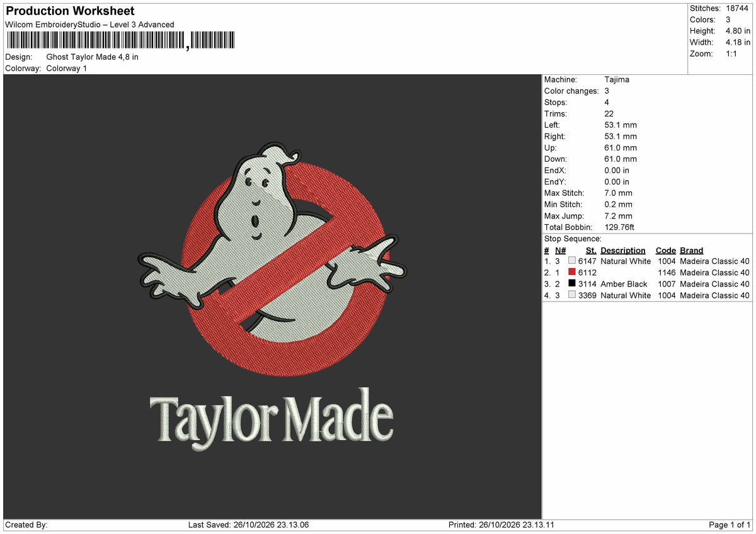Click the Trims value 22
This screenshot has width=756, height=534.
(609, 113)
